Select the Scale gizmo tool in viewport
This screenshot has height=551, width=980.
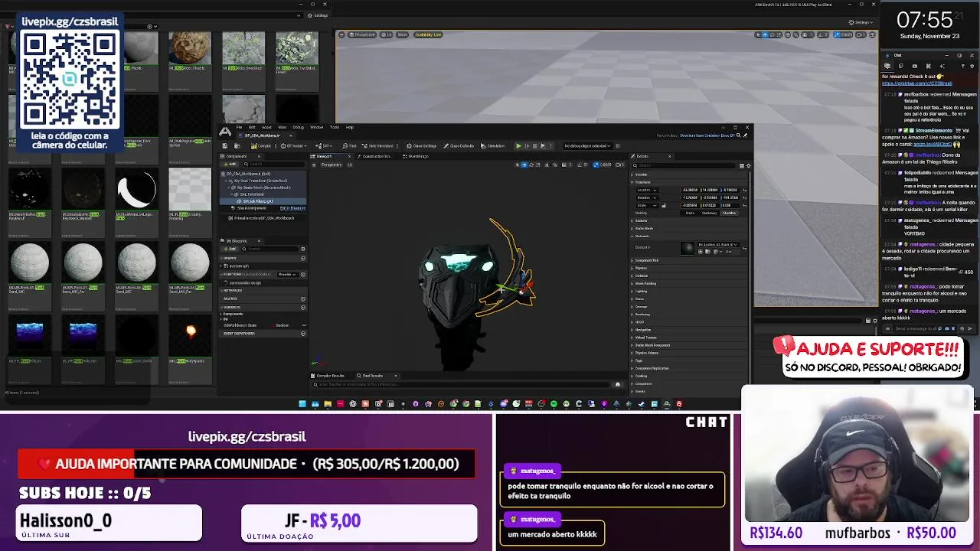pyautogui.click(x=538, y=165)
